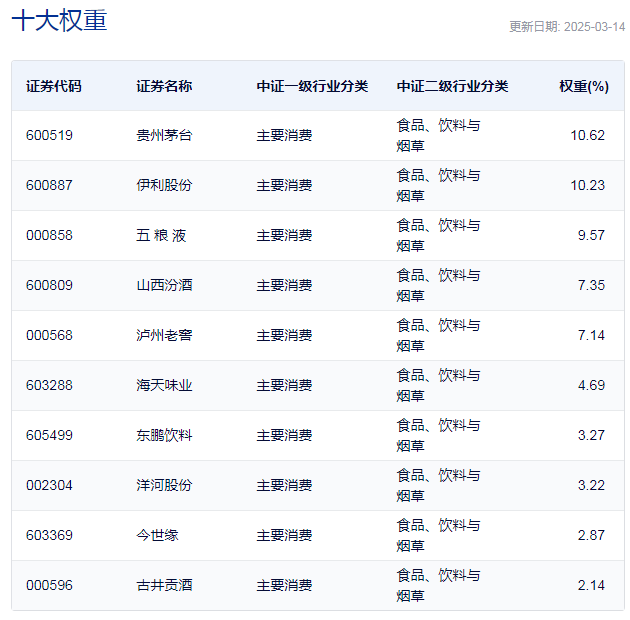
Task: Click 主要消费 in the 洋河股份 row
Action: [284, 485]
